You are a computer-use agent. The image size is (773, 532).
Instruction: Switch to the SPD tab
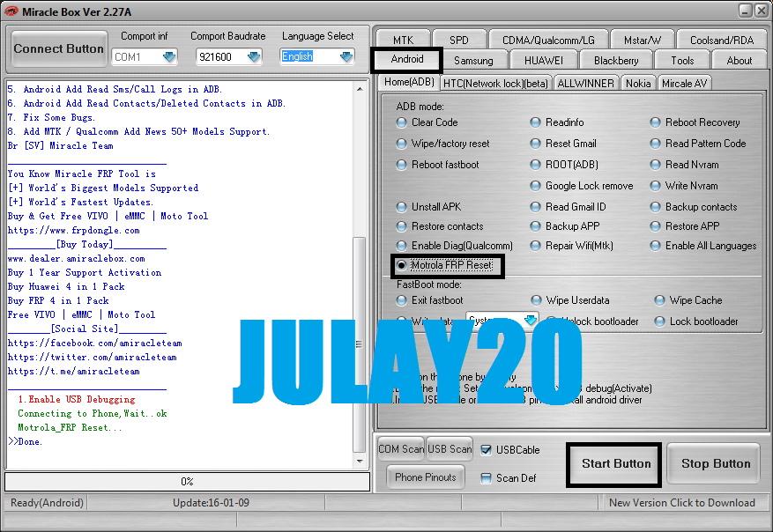tap(459, 40)
